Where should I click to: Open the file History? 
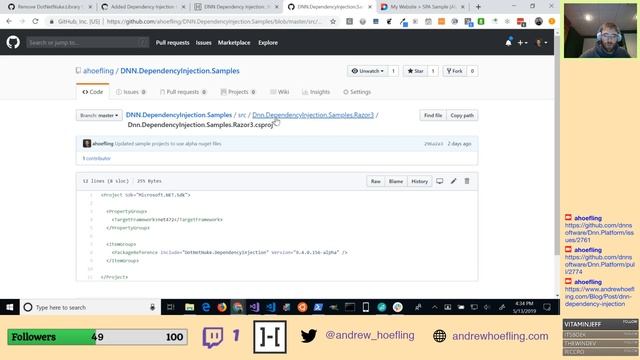click(x=419, y=181)
